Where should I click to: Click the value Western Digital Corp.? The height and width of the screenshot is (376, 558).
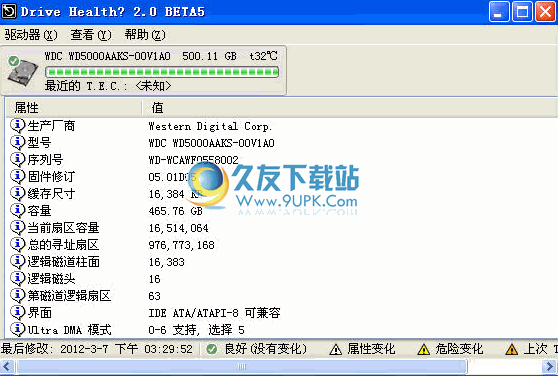210,126
